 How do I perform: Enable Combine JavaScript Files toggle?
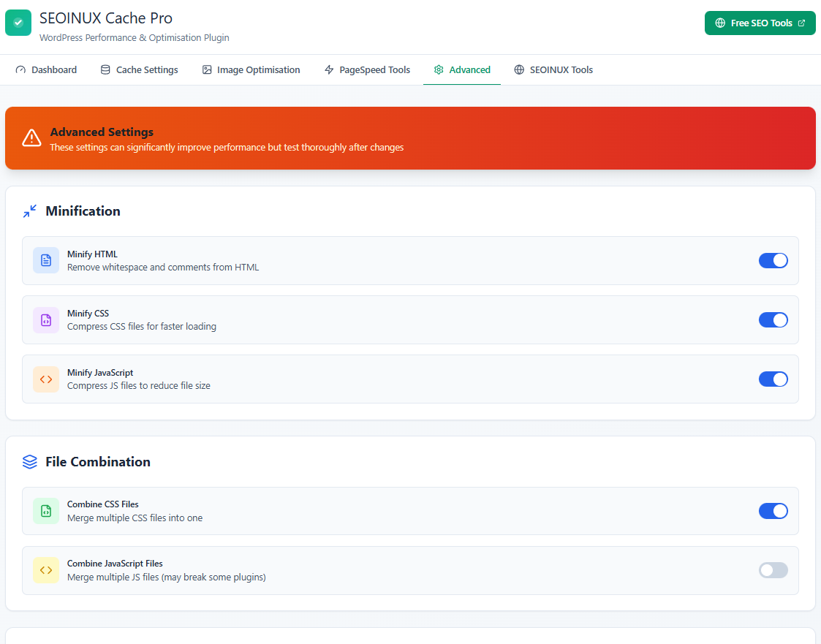(773, 570)
